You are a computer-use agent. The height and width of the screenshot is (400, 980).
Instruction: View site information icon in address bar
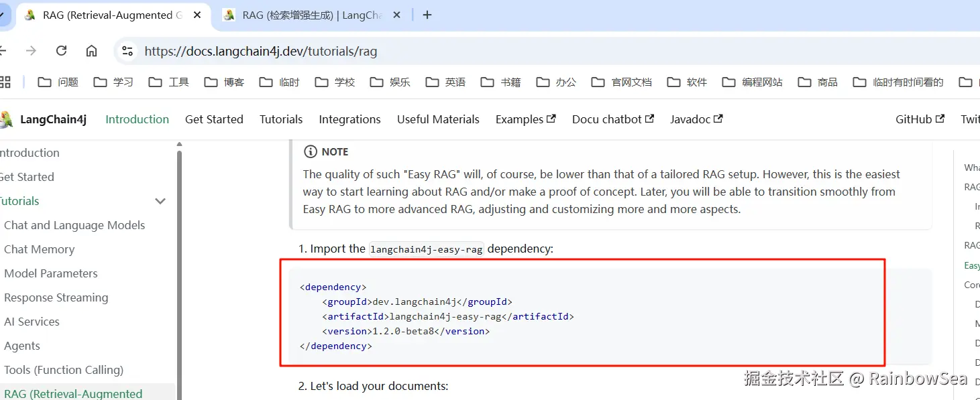(x=127, y=51)
